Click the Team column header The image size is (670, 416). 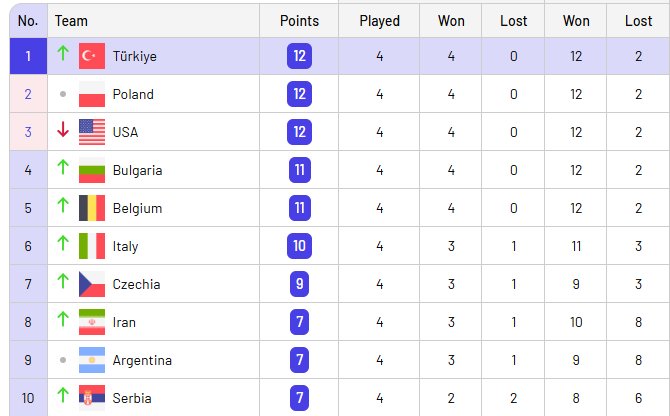pos(71,21)
